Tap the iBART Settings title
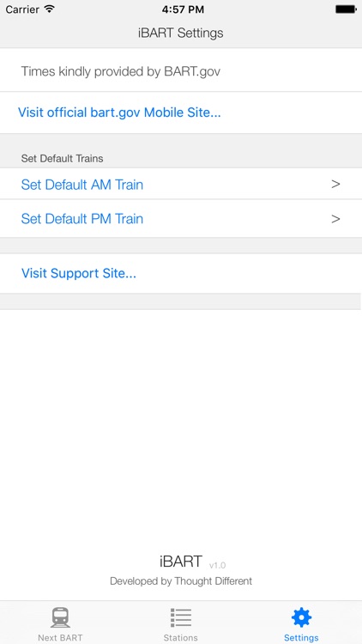The width and height of the screenshot is (362, 644). pyautogui.click(x=181, y=33)
